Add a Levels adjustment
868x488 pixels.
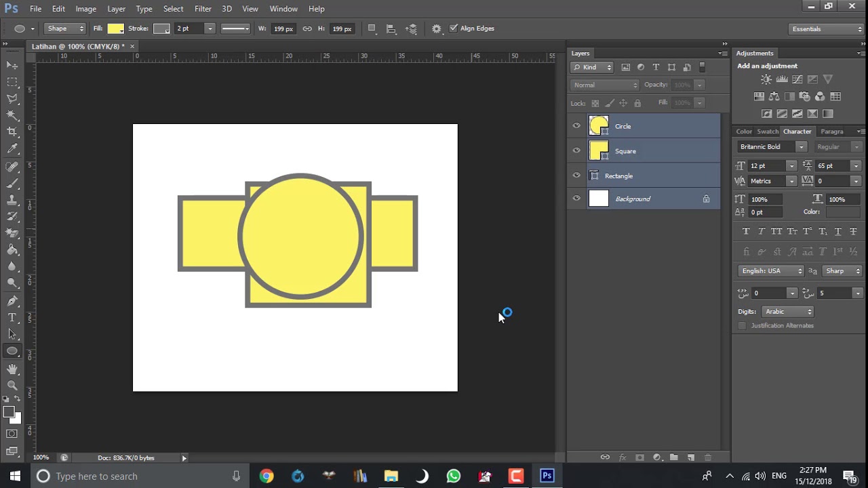click(782, 80)
